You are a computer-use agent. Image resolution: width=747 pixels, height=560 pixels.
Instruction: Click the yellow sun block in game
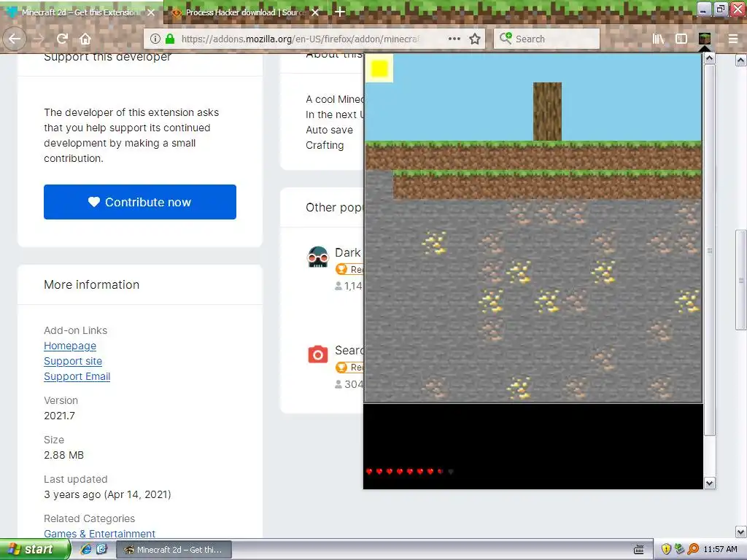(379, 69)
